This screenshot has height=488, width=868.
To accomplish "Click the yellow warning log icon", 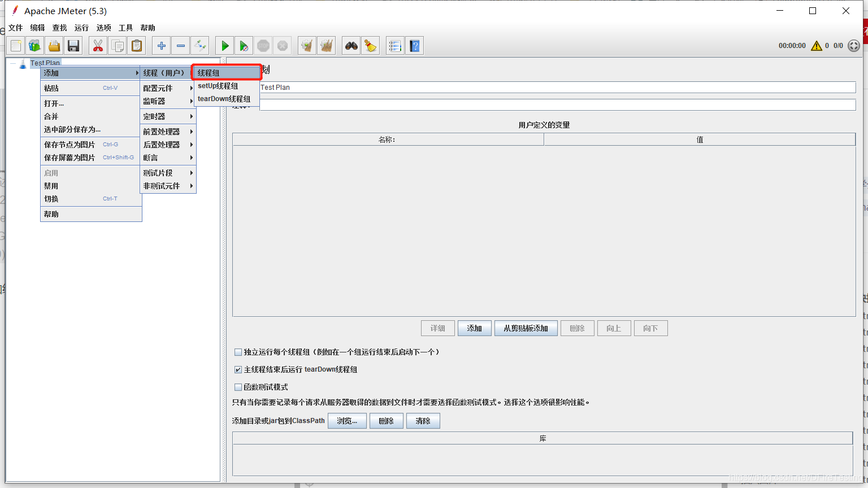I will pos(817,46).
